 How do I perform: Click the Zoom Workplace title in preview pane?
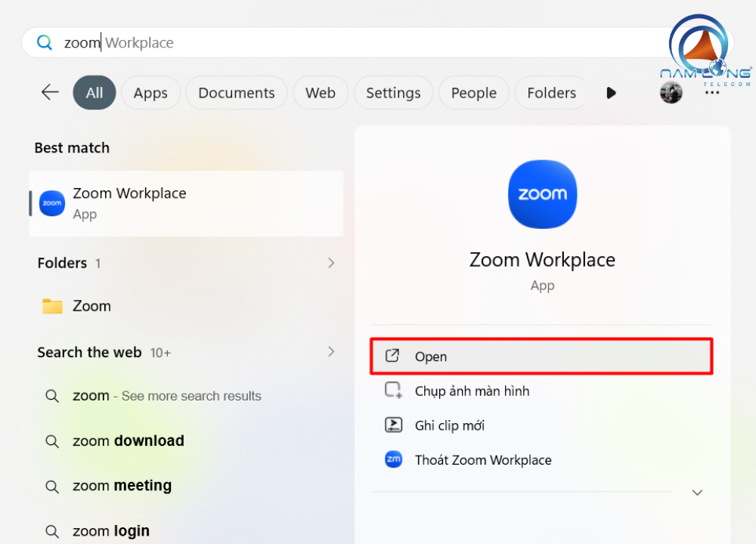pos(542,260)
